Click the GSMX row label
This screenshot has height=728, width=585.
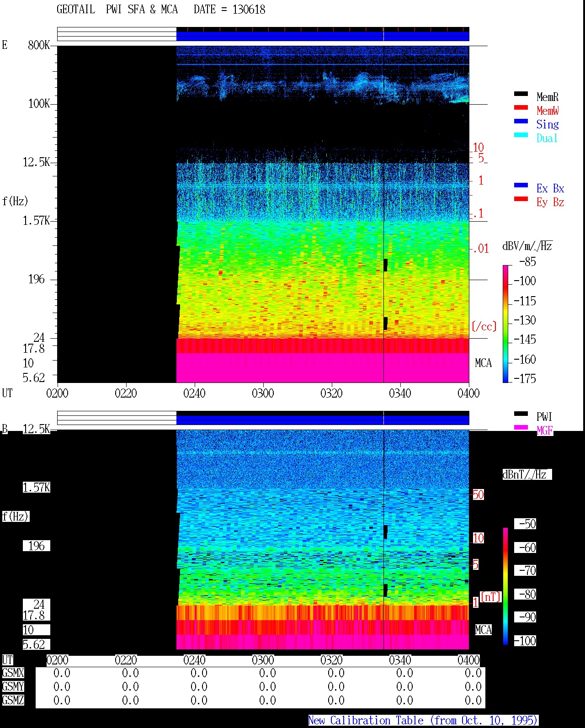[13, 673]
